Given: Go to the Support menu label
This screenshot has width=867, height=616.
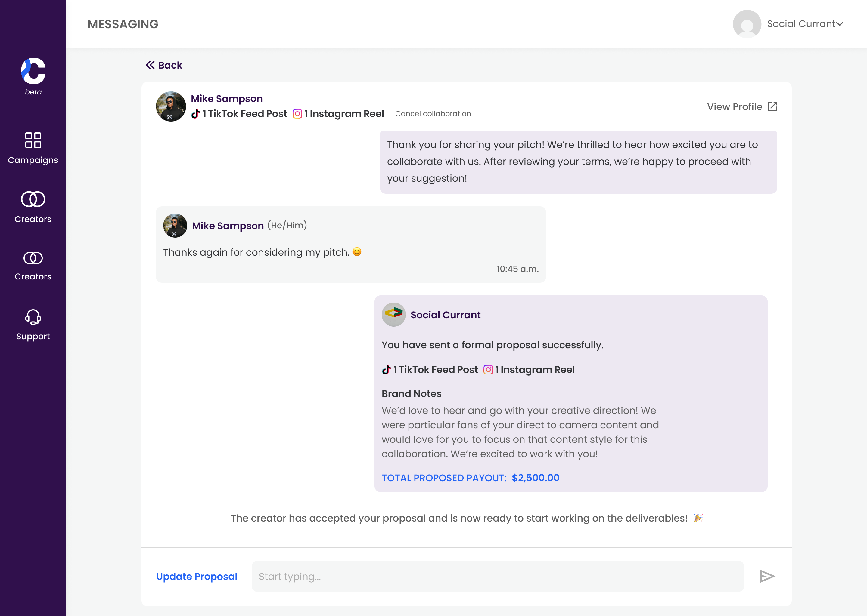Looking at the screenshot, I should coord(33,337).
